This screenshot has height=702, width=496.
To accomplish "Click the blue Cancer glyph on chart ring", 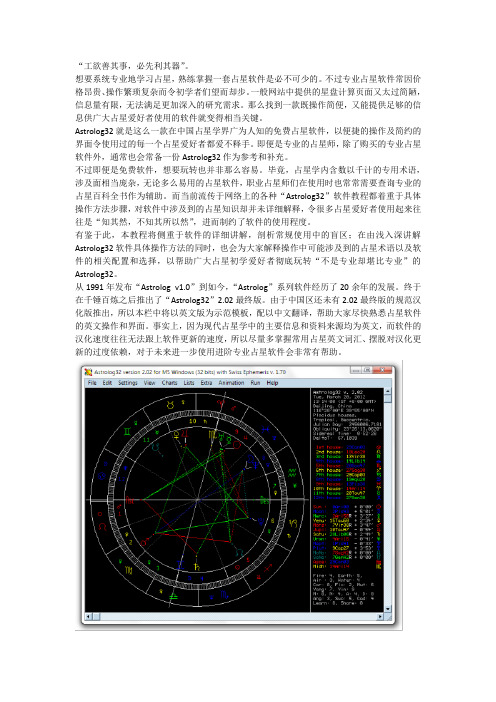I will pos(102,476).
